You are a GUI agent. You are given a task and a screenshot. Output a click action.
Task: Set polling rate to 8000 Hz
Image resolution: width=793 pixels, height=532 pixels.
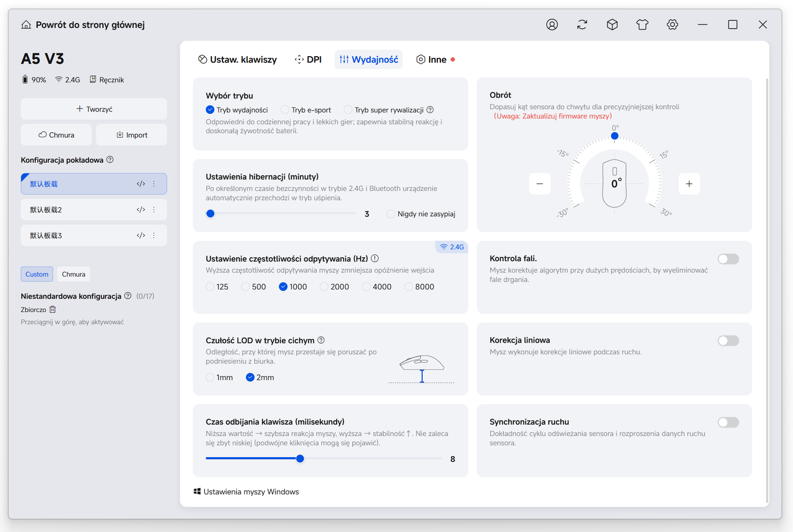tap(419, 287)
